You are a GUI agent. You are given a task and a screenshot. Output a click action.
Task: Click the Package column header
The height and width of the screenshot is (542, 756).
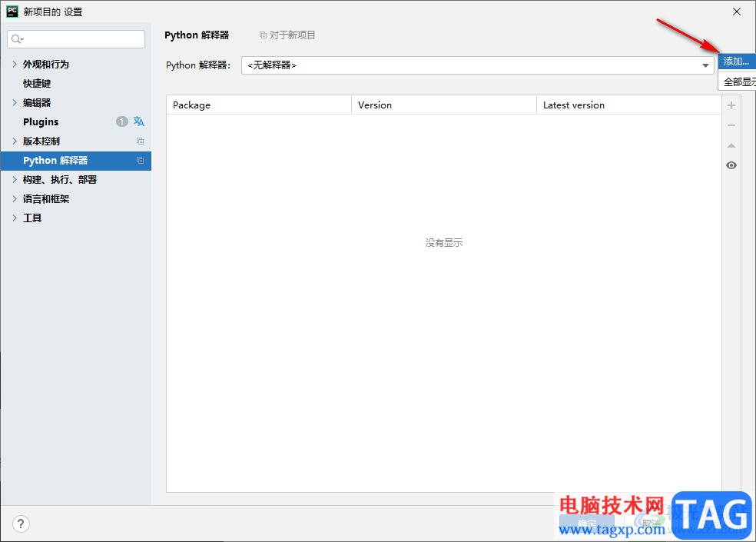click(259, 105)
